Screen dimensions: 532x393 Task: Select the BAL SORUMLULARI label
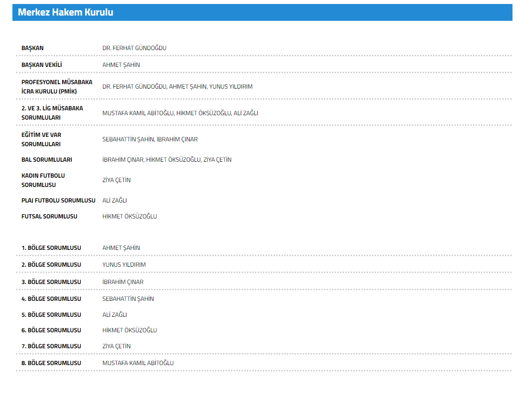click(47, 160)
